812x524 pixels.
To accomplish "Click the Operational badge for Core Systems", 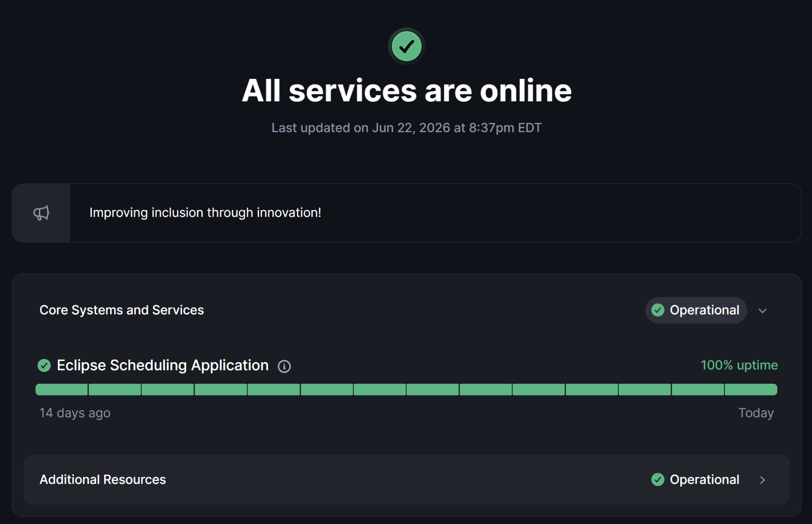I will pos(696,310).
